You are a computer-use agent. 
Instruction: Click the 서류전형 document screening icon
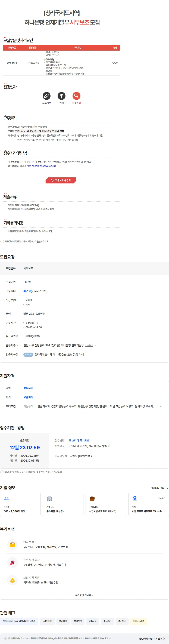[x=46, y=96]
